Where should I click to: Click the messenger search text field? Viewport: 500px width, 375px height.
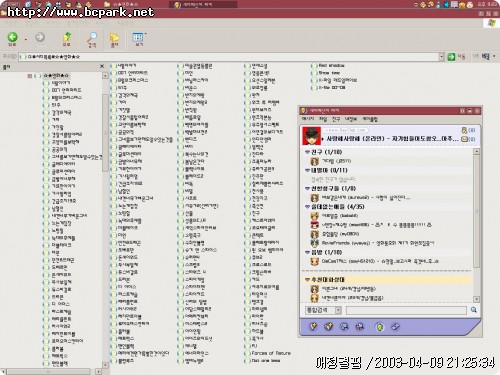pyautogui.click(x=406, y=310)
